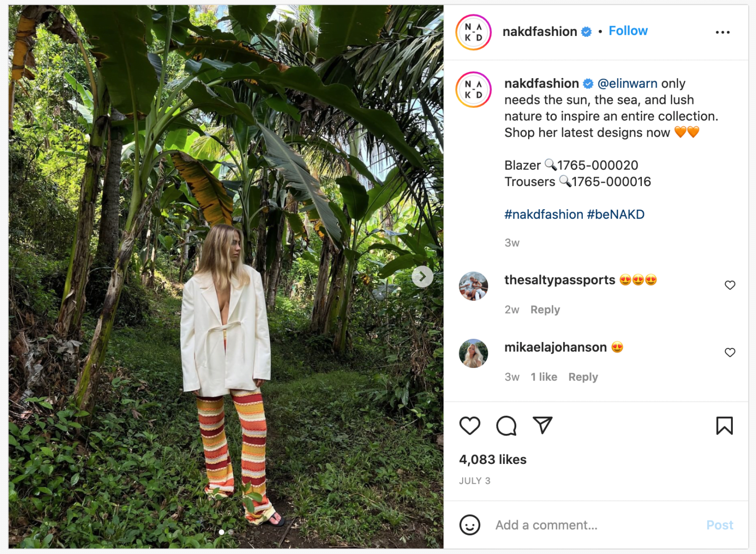View the list of 4,083 likes
Image resolution: width=756 pixels, height=554 pixels.
tap(492, 460)
